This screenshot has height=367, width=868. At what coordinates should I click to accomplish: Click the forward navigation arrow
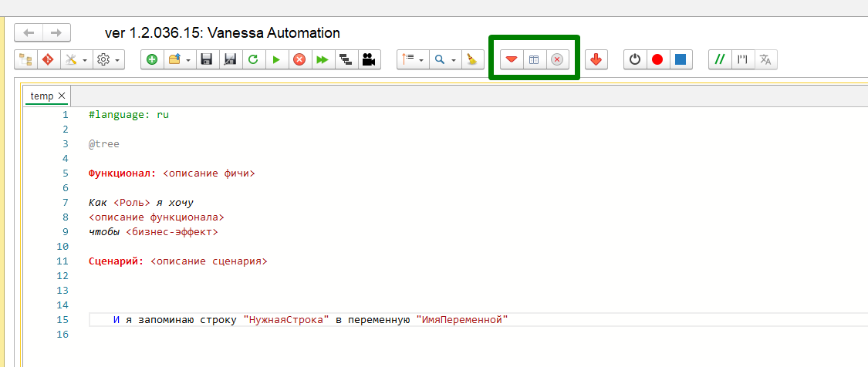tap(56, 32)
